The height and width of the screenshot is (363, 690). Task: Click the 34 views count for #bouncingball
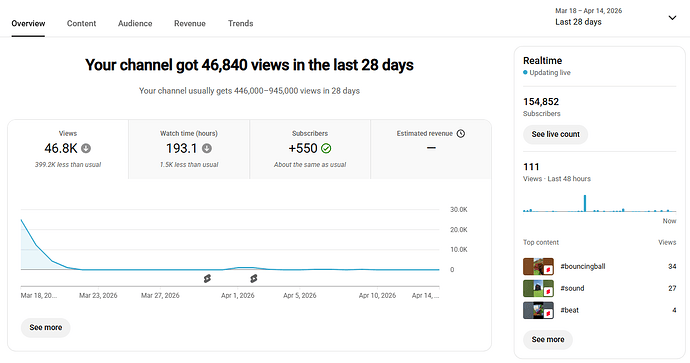click(672, 267)
